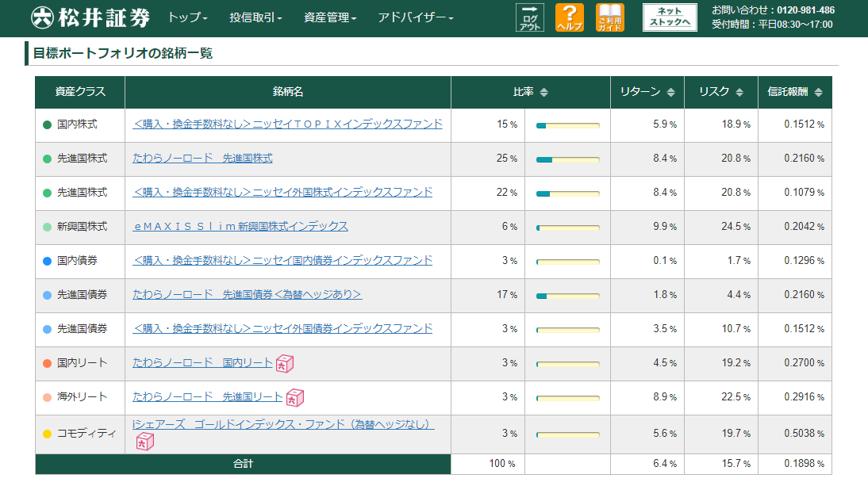Click the 6 % ratio bar for 新興国株式
This screenshot has height=486, width=868.
[568, 228]
